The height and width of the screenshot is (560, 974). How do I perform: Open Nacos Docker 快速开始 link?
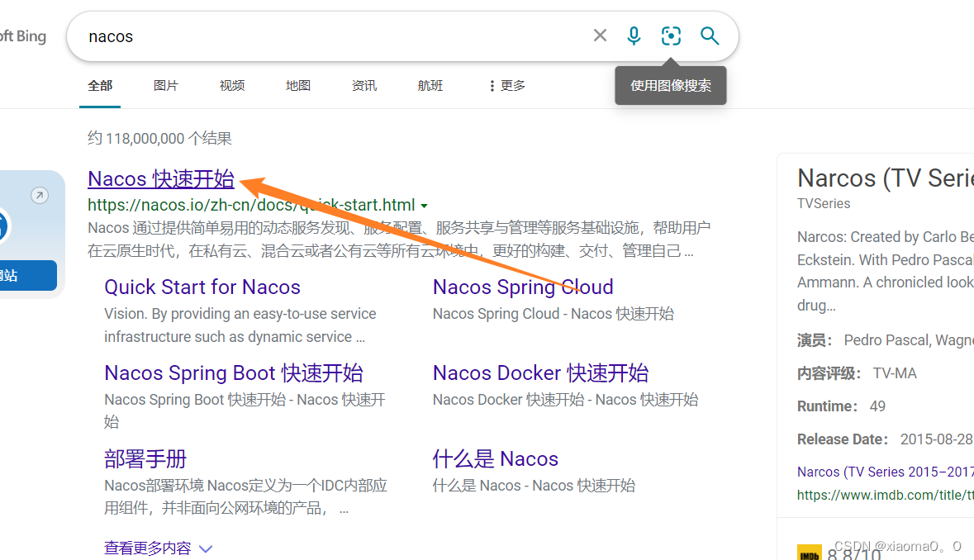[x=540, y=373]
